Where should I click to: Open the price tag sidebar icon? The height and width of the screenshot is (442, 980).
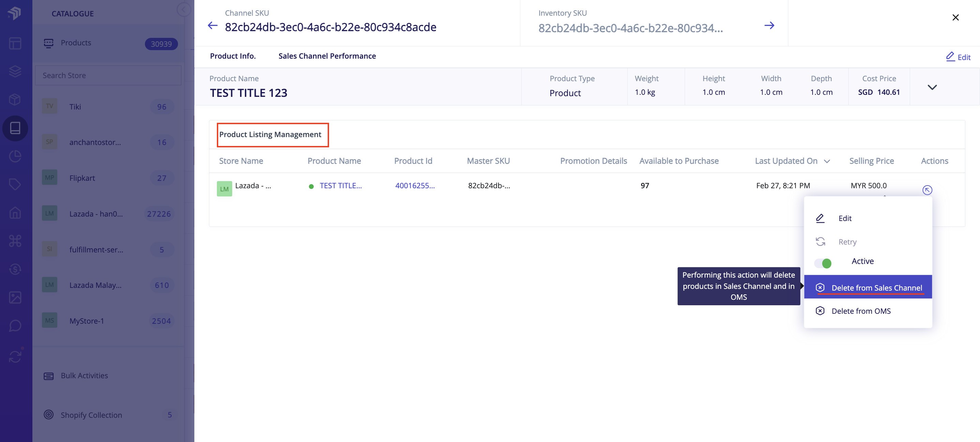[x=15, y=185]
